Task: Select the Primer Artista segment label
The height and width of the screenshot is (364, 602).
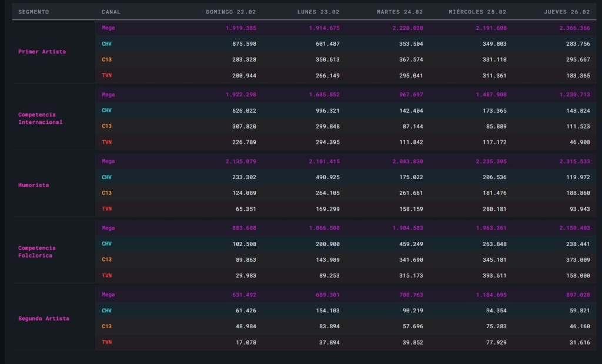Action: (42, 52)
